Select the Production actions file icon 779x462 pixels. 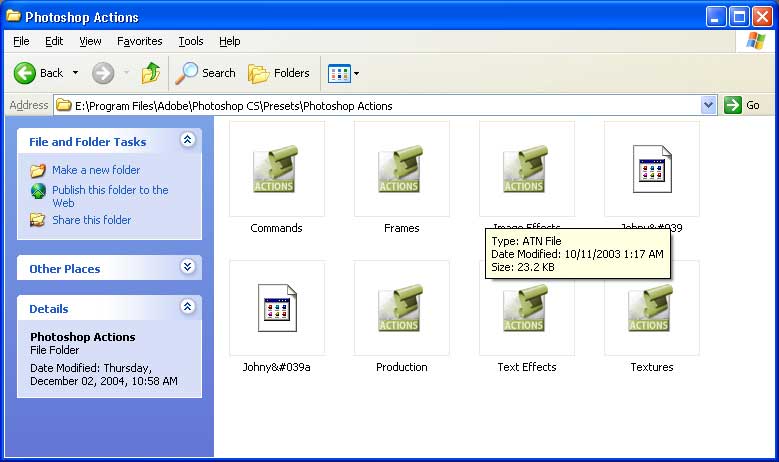tap(401, 308)
